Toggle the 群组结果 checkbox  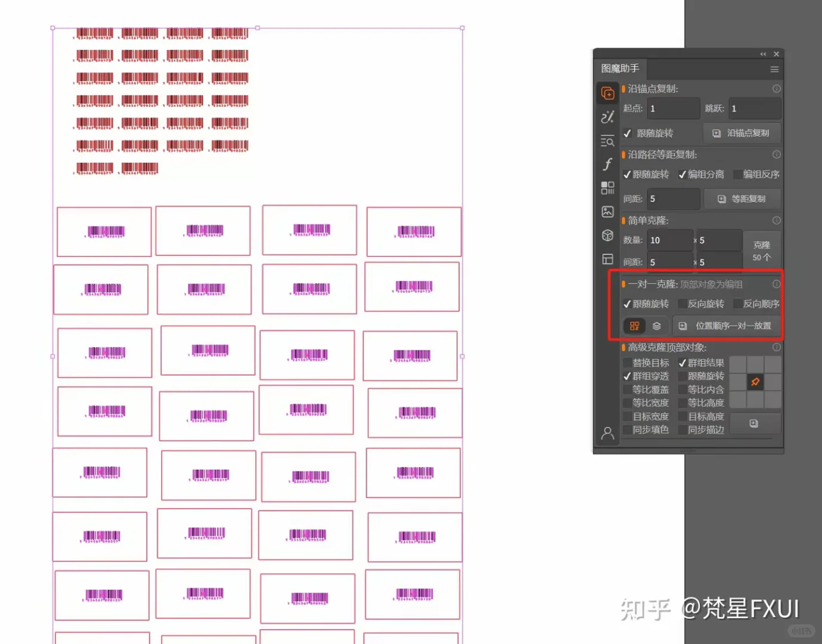pos(683,363)
